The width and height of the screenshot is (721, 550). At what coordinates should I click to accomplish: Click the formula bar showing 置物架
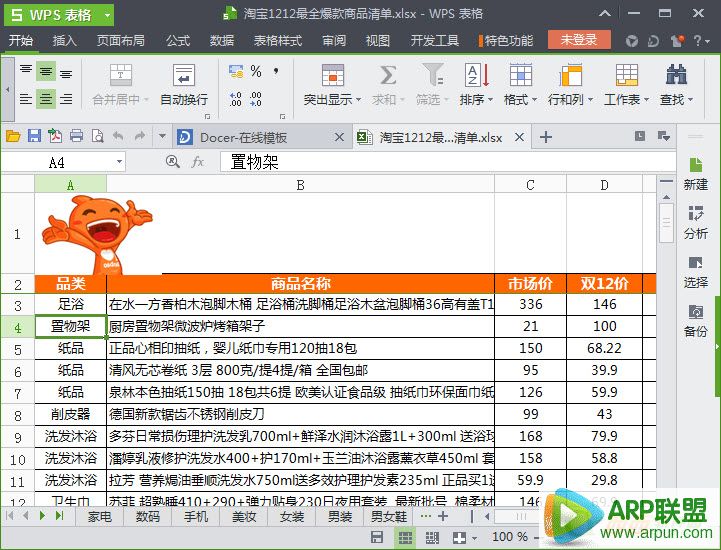click(447, 162)
